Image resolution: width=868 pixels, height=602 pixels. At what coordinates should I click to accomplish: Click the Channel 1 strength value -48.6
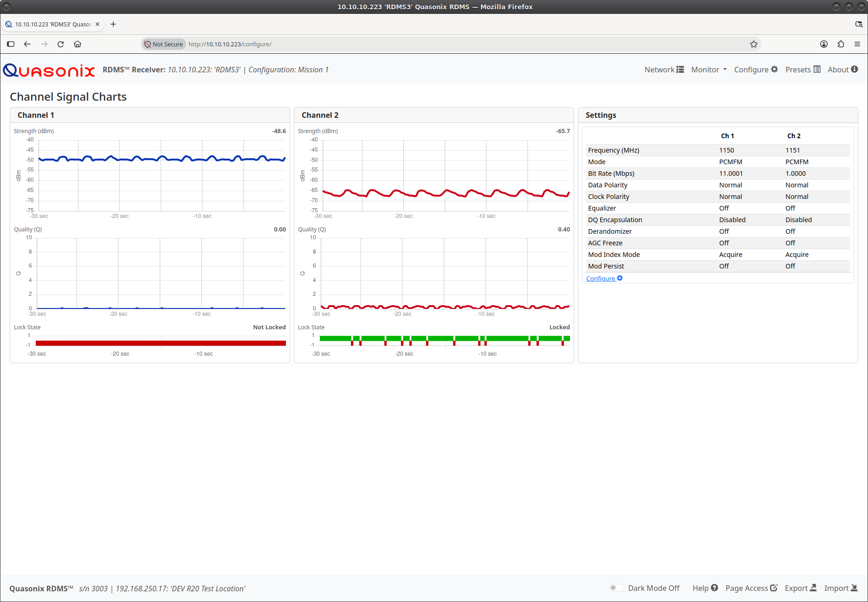pyautogui.click(x=279, y=131)
